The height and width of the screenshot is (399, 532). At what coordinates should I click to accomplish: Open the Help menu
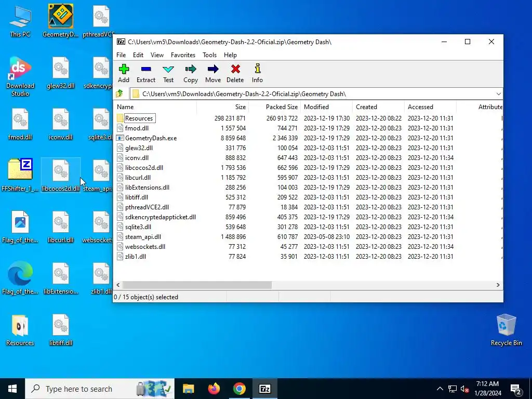pos(230,55)
